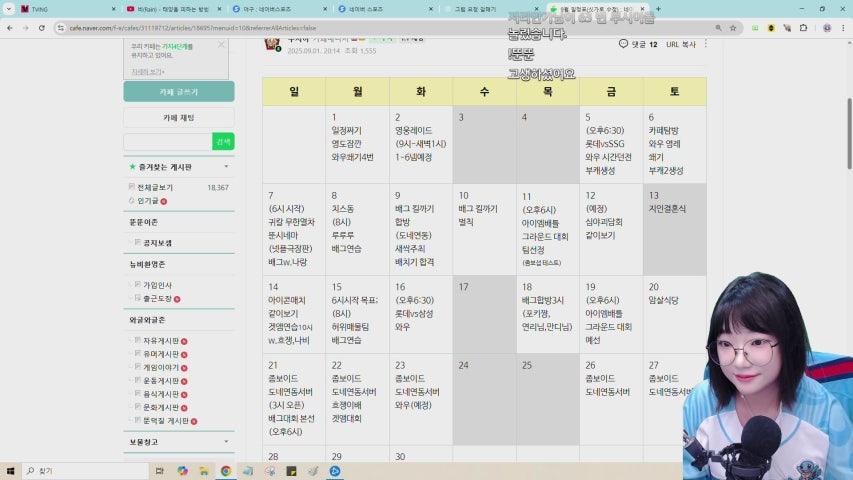Bookmark this page with the star icon
This screenshot has width=853, height=480.
[x=733, y=28]
